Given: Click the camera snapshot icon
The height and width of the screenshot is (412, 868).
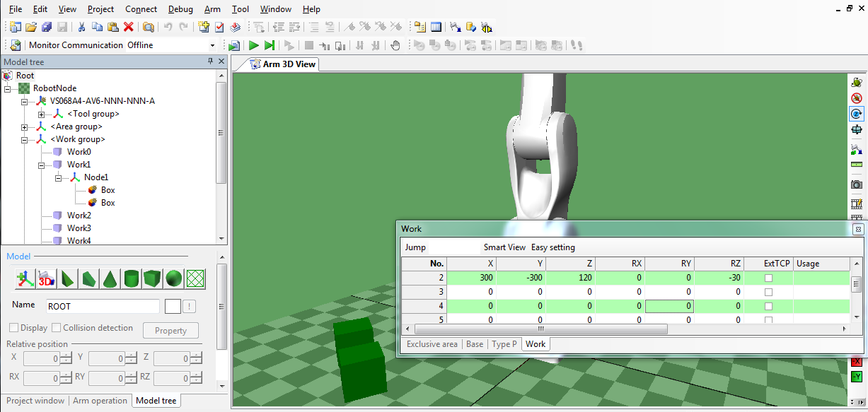Looking at the screenshot, I should click(857, 184).
